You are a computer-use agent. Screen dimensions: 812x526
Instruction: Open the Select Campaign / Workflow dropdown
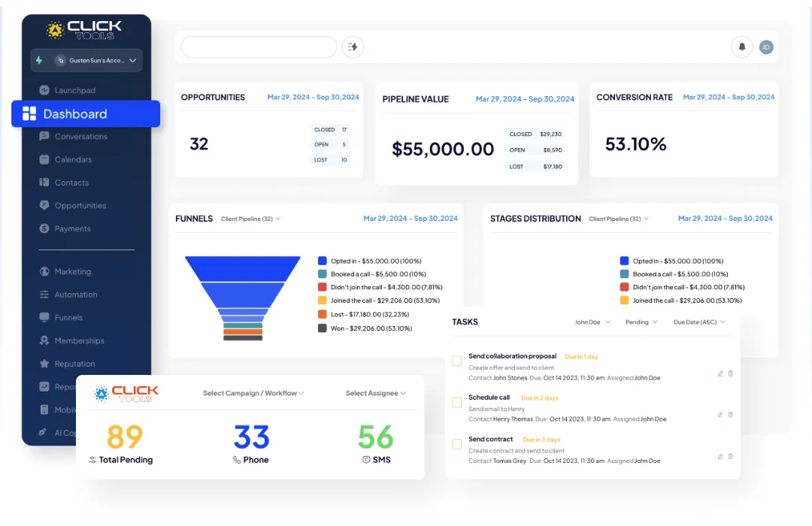click(x=253, y=393)
